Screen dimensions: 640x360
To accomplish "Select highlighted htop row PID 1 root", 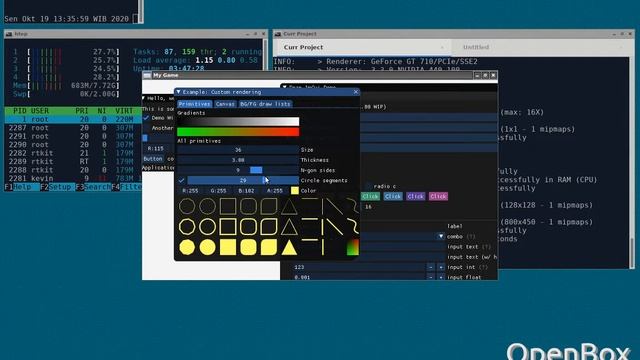I will coord(73,119).
